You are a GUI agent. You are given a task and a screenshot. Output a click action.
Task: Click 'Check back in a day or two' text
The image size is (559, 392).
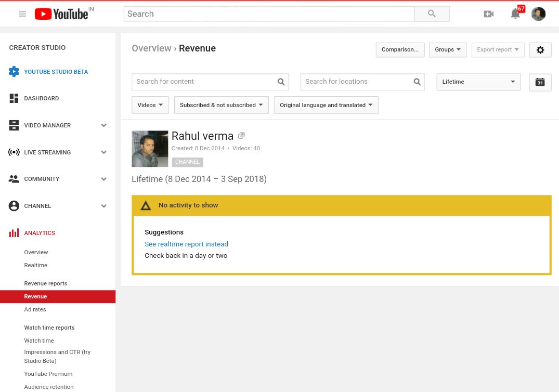pos(186,255)
